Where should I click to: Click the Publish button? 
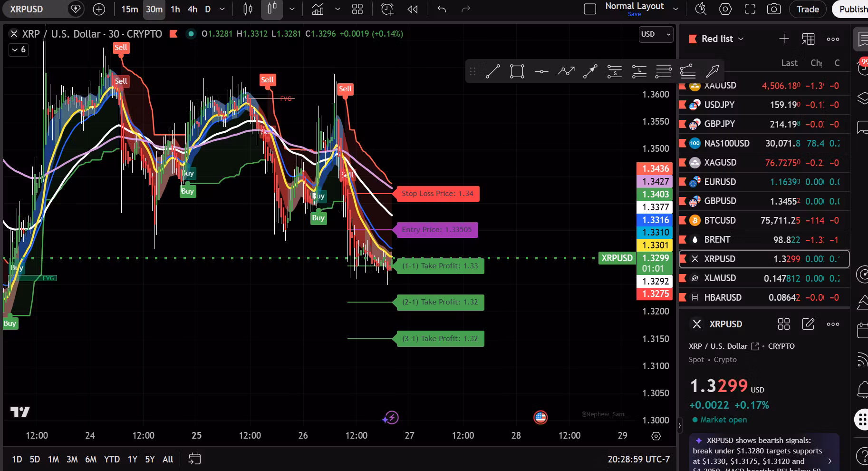(x=853, y=9)
